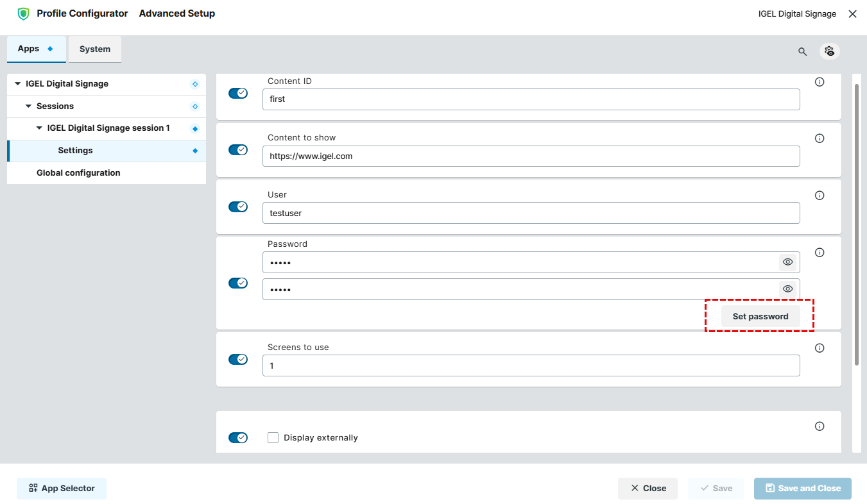Image resolution: width=867 pixels, height=504 pixels.
Task: Click into the Content ID input field
Action: 531,99
